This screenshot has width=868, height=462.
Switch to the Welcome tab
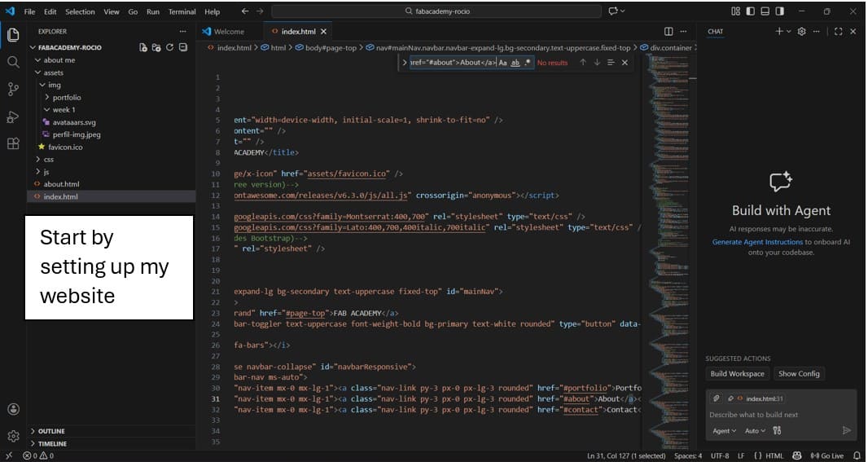(x=229, y=32)
